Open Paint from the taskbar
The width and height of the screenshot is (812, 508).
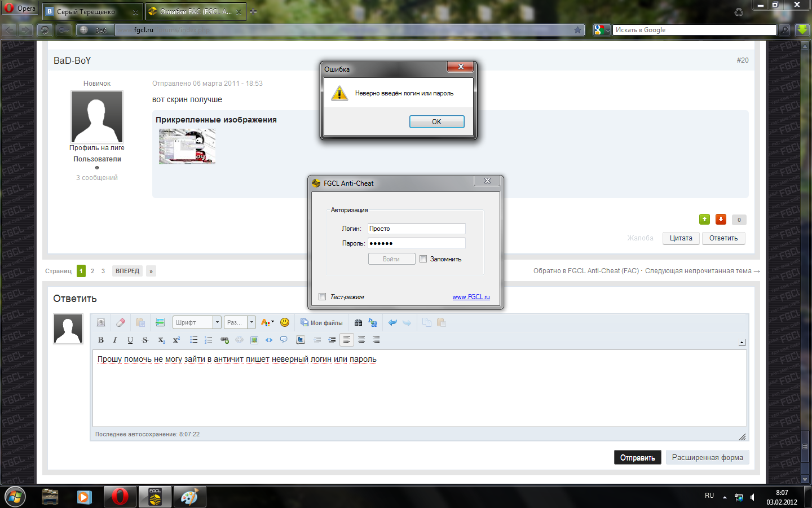click(x=189, y=497)
